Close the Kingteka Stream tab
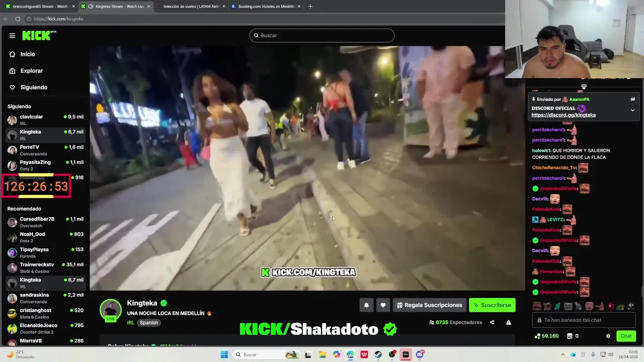 (148, 7)
